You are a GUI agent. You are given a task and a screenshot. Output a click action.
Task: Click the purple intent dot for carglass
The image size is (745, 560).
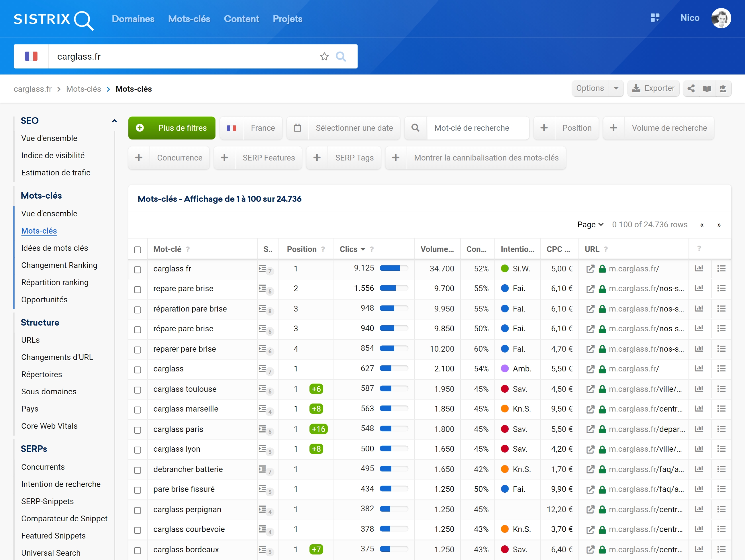(505, 369)
